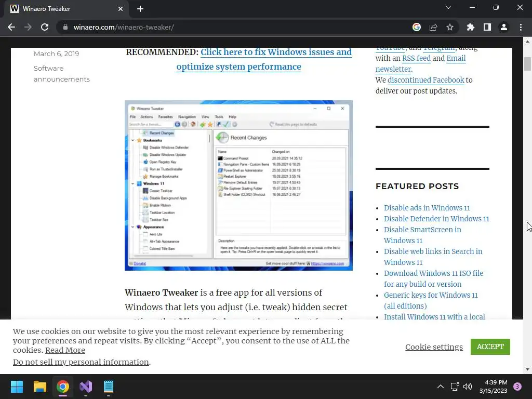Screen dimensions: 532x399
Task: Click the page vertical scrollbar thumb
Action: click(527, 64)
